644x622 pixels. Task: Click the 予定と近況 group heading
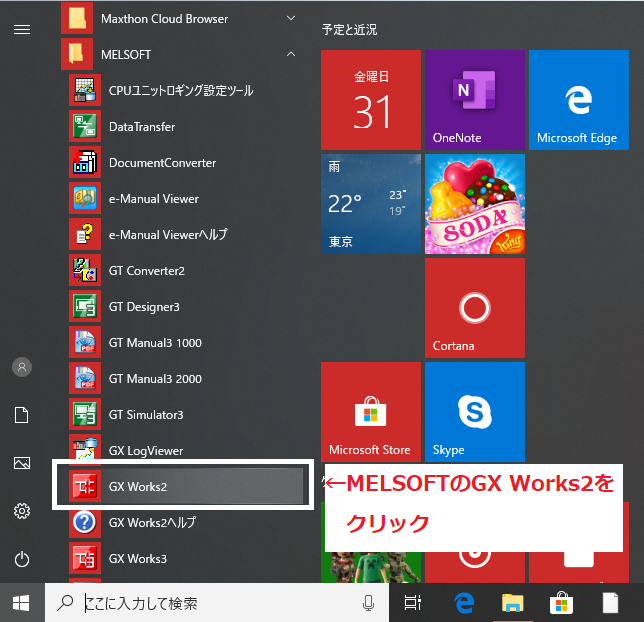tap(349, 30)
